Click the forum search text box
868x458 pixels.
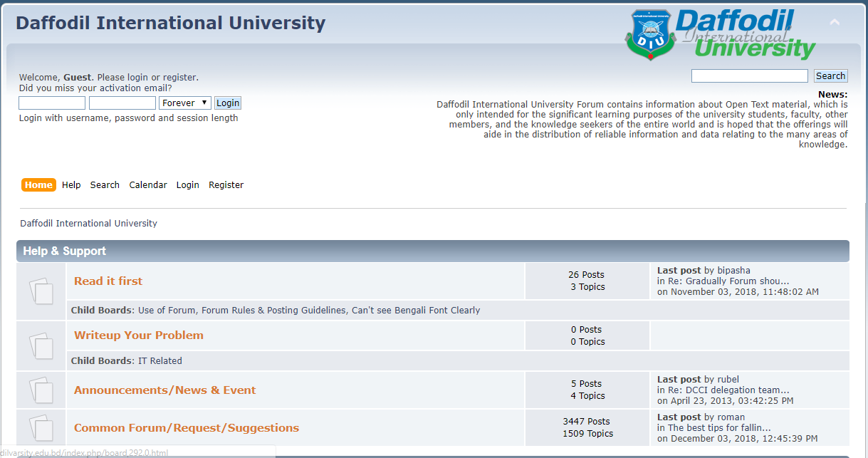[750, 76]
